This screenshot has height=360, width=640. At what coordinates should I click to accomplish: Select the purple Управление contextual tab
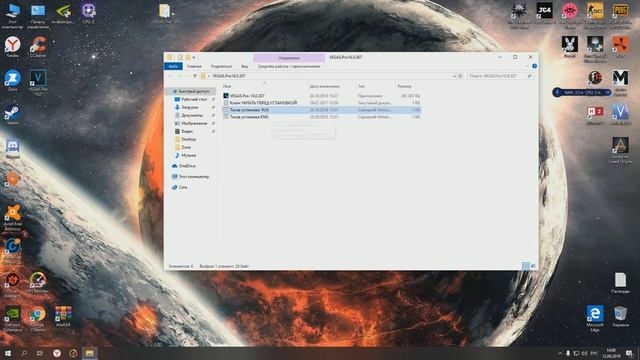point(289,58)
